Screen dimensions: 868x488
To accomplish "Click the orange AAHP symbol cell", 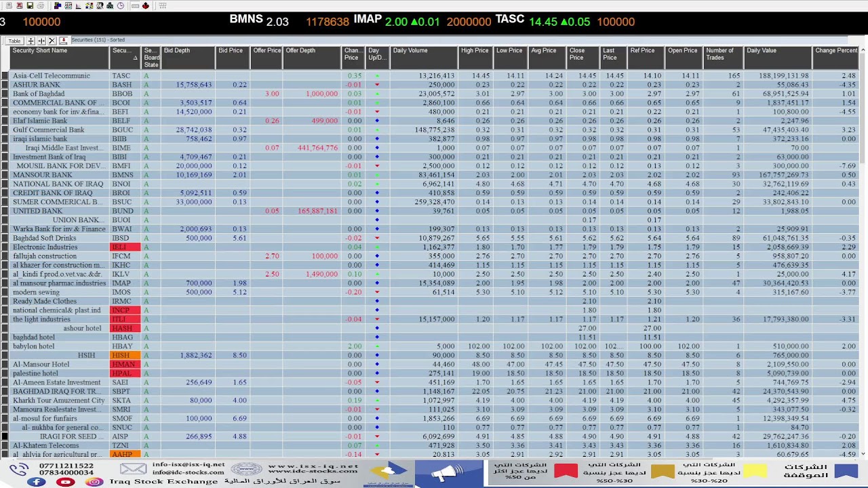I will [125, 454].
